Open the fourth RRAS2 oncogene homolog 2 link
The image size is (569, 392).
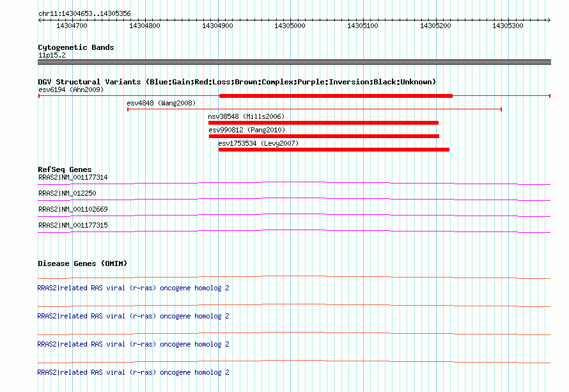pos(133,372)
